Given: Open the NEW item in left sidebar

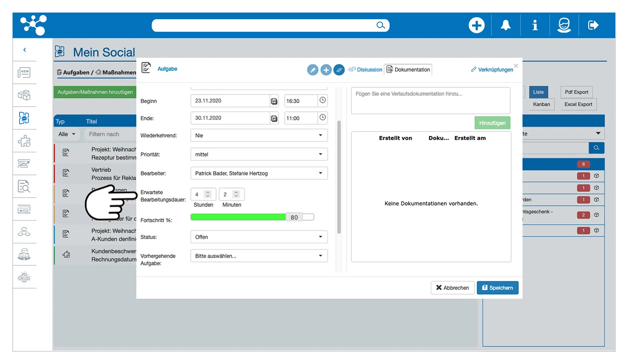Looking at the screenshot, I should (x=24, y=72).
